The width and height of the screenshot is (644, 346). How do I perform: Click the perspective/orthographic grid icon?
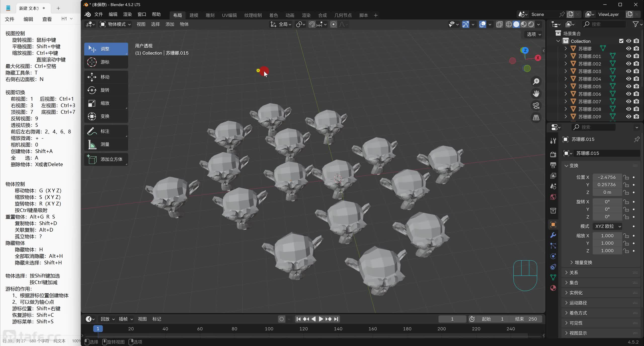tap(536, 118)
